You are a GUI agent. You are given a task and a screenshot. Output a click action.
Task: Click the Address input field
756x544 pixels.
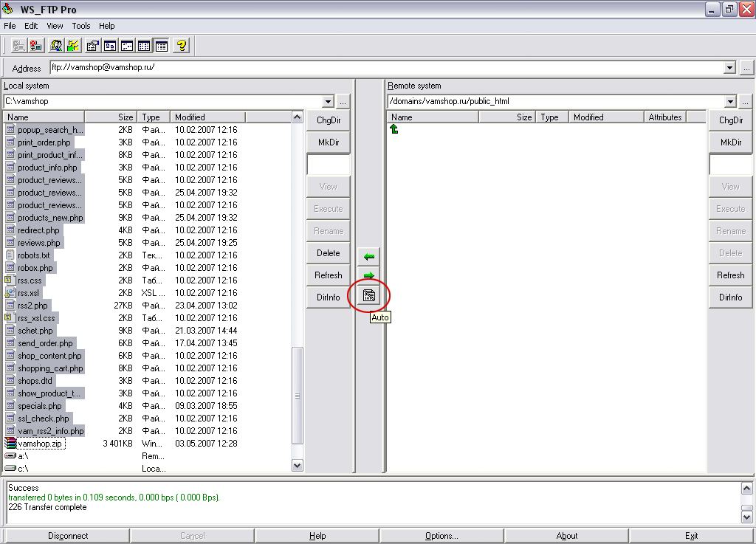[x=386, y=68]
